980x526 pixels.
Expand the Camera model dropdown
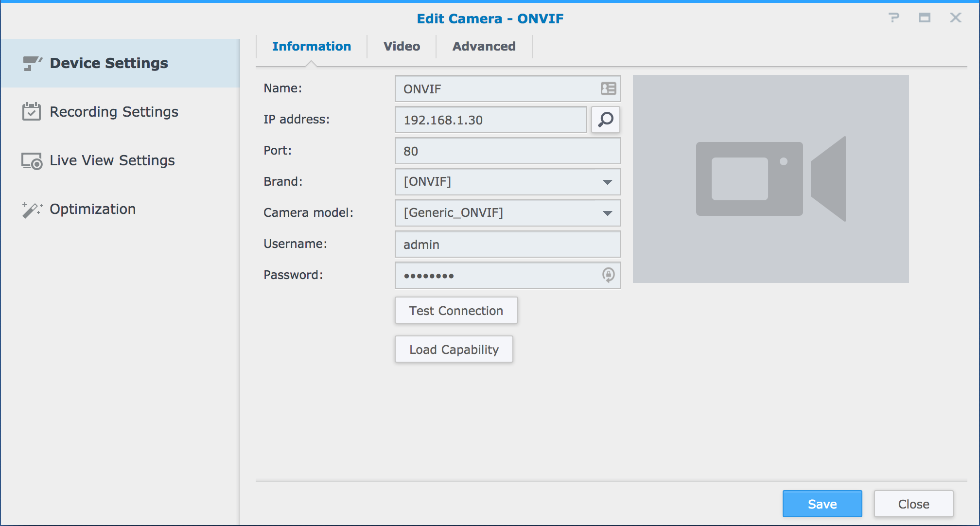pyautogui.click(x=607, y=213)
